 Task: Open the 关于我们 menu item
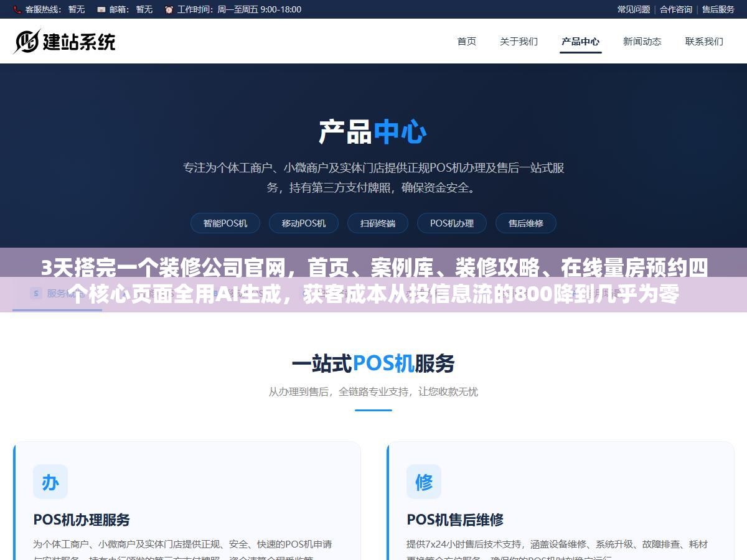pos(519,42)
